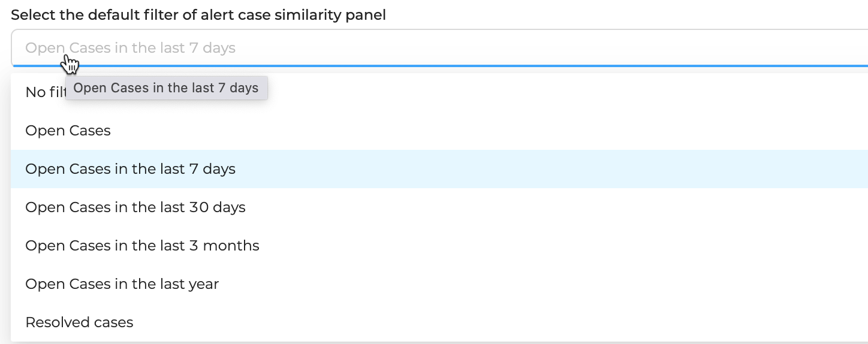868x344 pixels.
Task: Choose the unrestricted "Open Cases" entry
Action: [439, 131]
